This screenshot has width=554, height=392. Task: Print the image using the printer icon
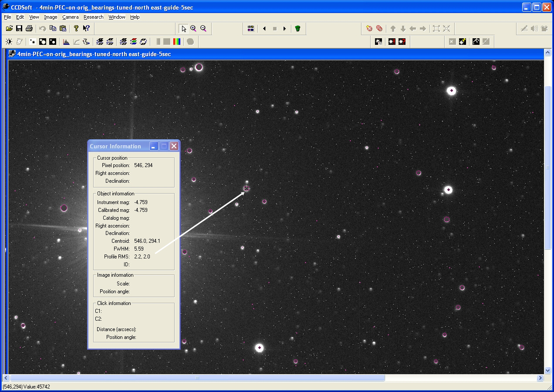click(29, 28)
